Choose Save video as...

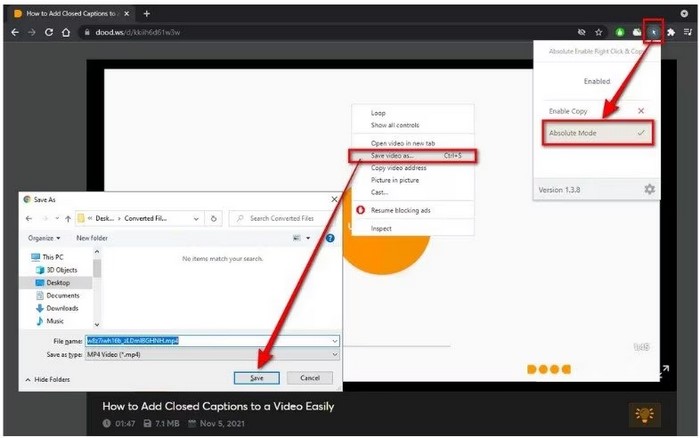click(x=413, y=155)
